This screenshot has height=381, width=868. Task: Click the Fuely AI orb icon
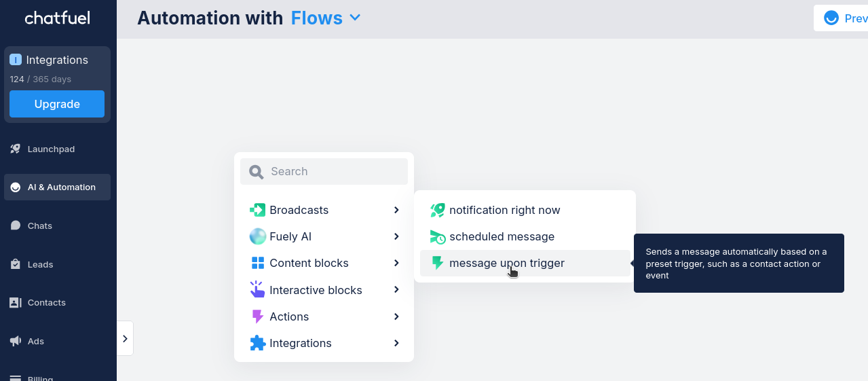[258, 236]
